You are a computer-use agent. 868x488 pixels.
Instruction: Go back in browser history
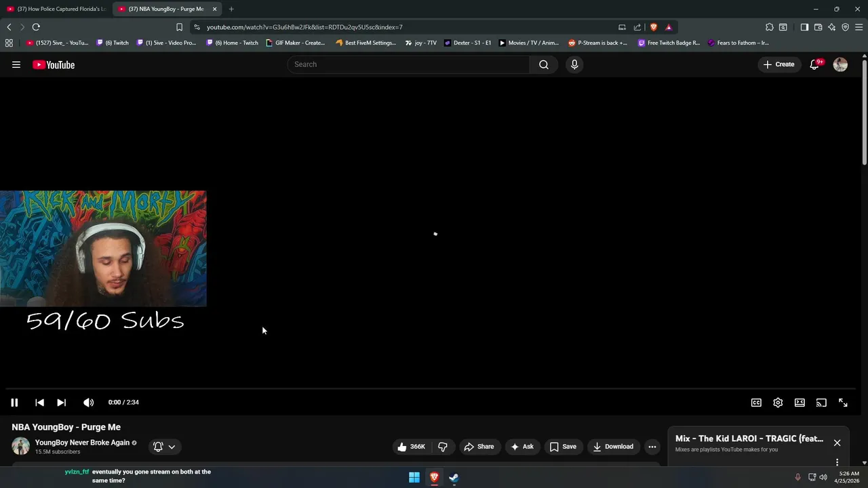tap(9, 27)
